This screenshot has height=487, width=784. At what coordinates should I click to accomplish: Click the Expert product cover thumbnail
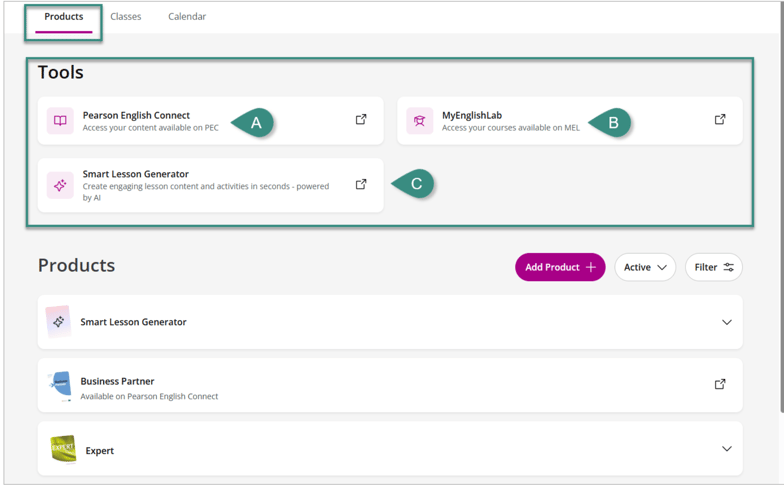tap(63, 450)
